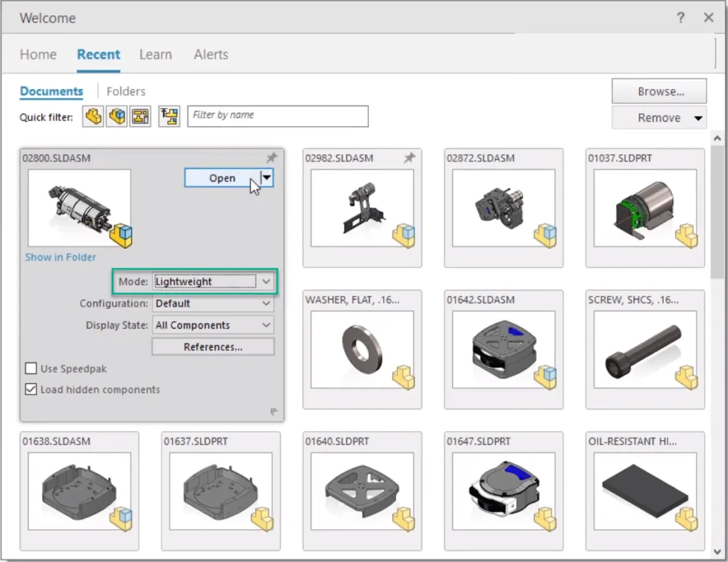Click the pin icon on 02800.SLDASM

pos(272,158)
